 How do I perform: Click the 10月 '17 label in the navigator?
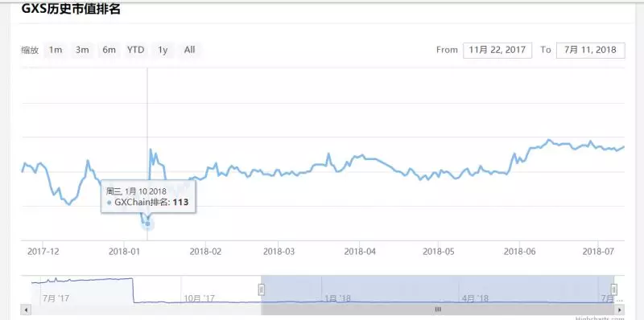tap(199, 298)
